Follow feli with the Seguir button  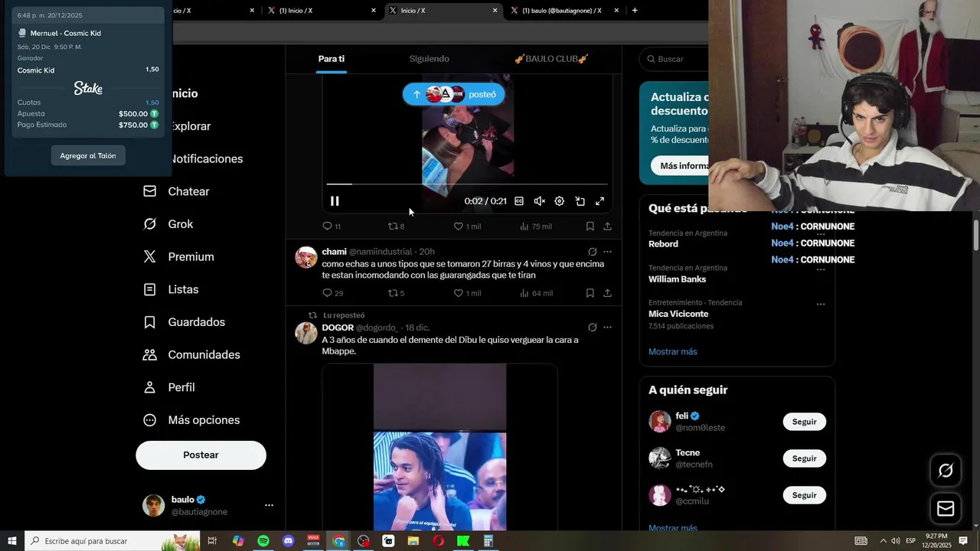804,422
